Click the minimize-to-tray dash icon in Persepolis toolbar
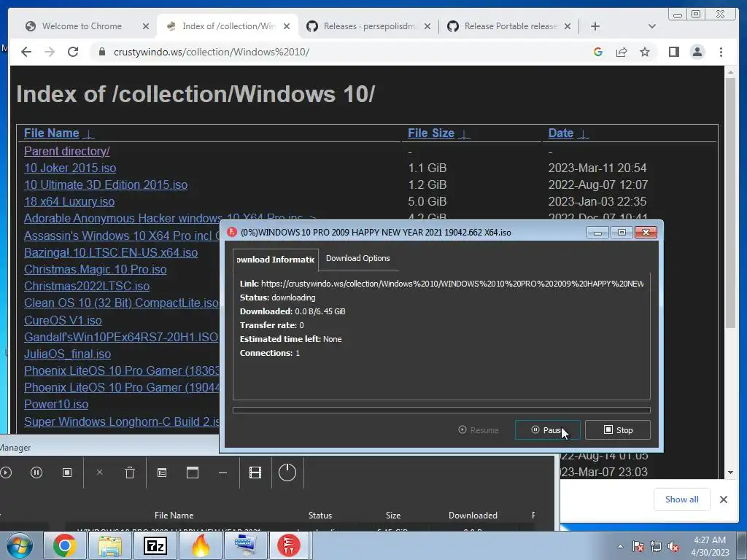 [222, 472]
